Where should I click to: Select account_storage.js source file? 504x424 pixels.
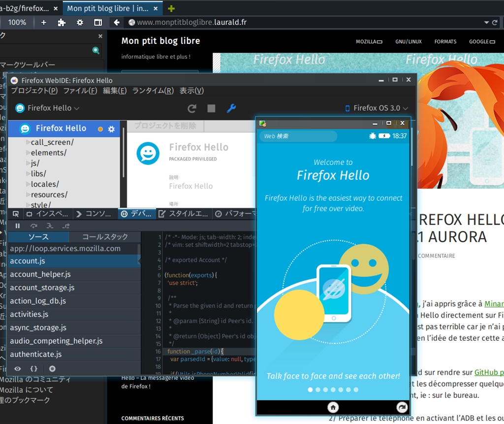[x=74, y=288]
